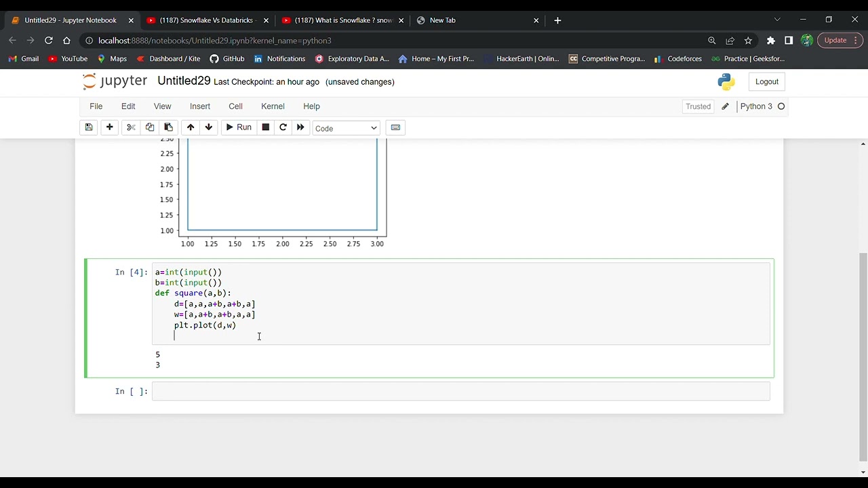Open the Cell menu

235,106
